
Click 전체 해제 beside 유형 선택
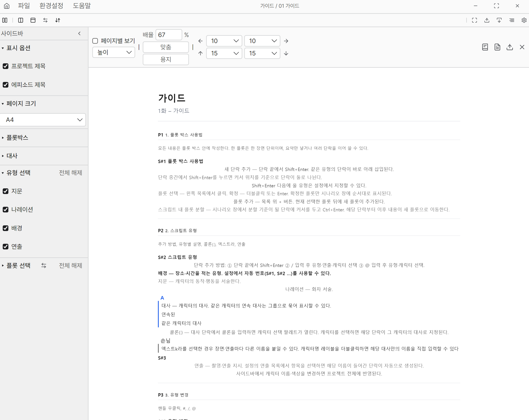click(71, 173)
